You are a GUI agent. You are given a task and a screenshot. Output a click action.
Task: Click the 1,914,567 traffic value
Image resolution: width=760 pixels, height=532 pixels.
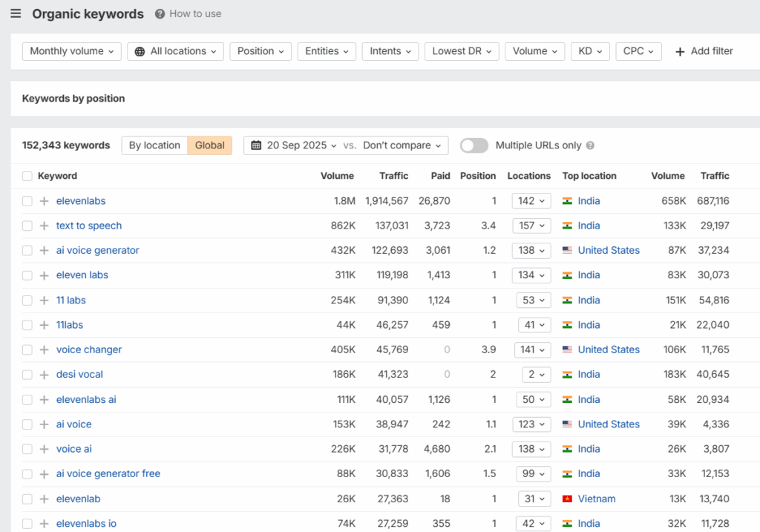pyautogui.click(x=387, y=201)
